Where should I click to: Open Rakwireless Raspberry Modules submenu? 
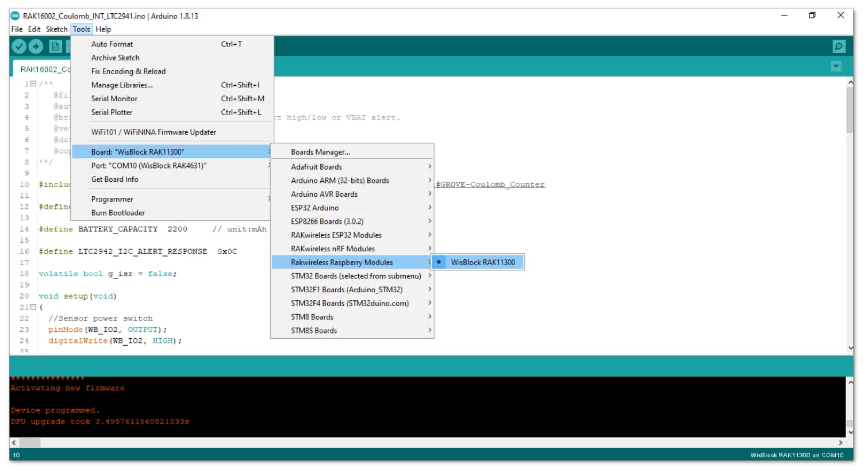coord(352,262)
